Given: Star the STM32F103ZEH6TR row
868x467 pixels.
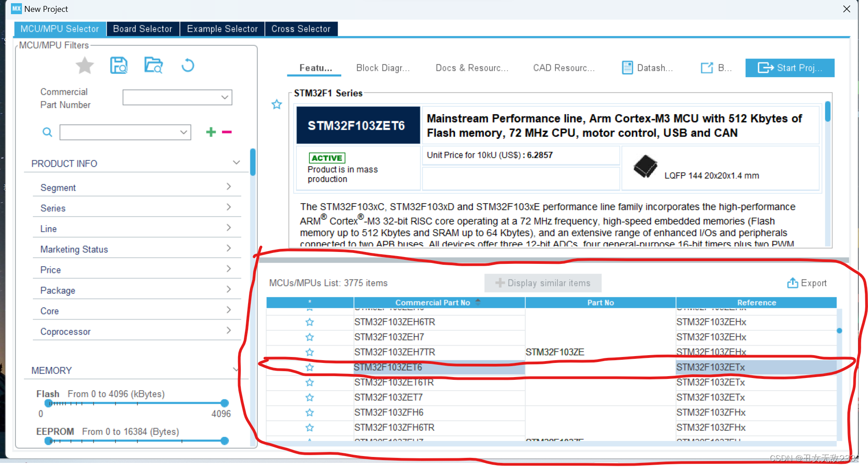Looking at the screenshot, I should [x=310, y=322].
